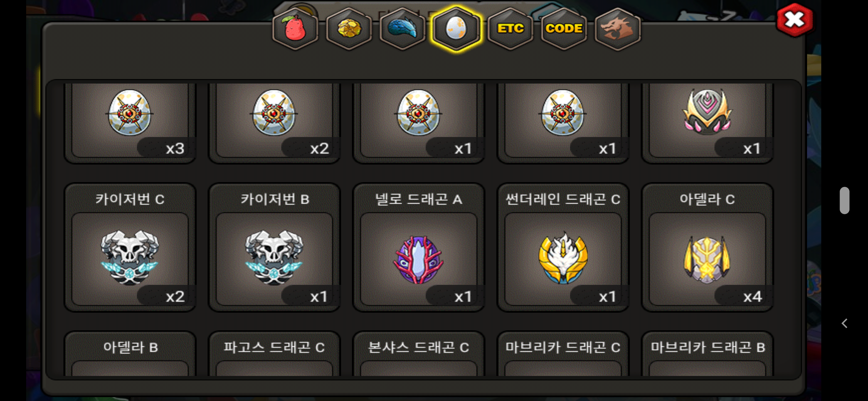Screen dimensions: 868x401
Task: Open the blue dragon wing tab
Action: click(x=402, y=29)
